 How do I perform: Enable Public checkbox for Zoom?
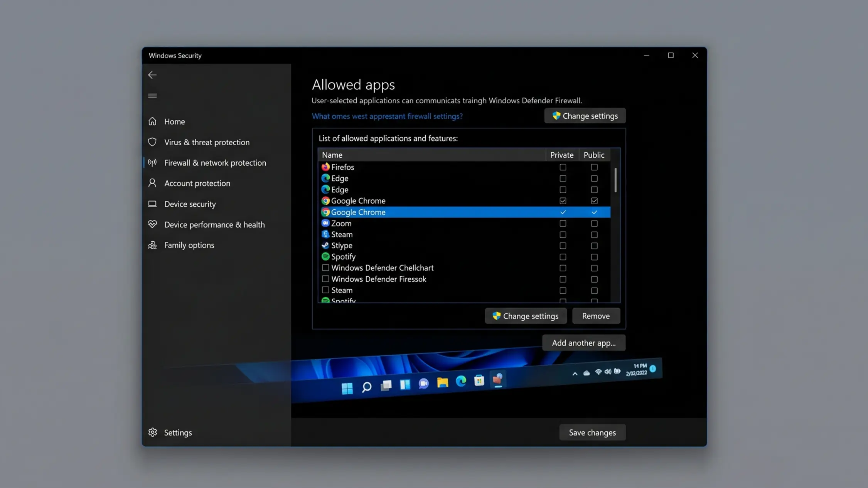594,223
